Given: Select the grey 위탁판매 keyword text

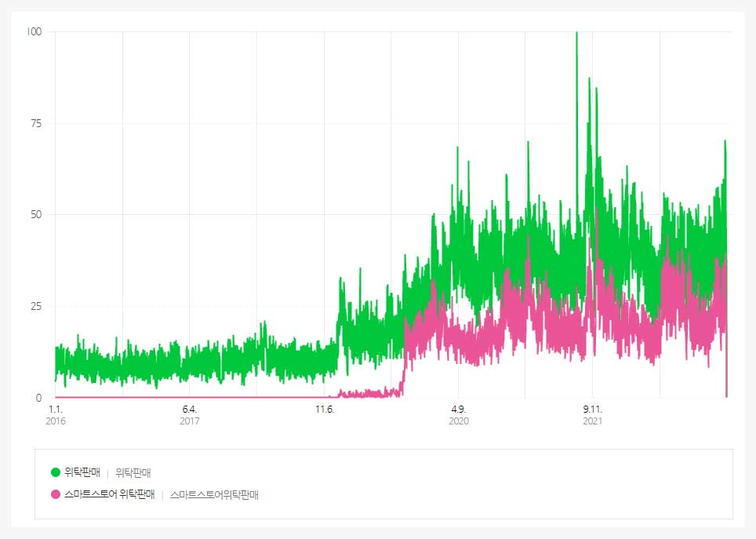Looking at the screenshot, I should [x=133, y=472].
